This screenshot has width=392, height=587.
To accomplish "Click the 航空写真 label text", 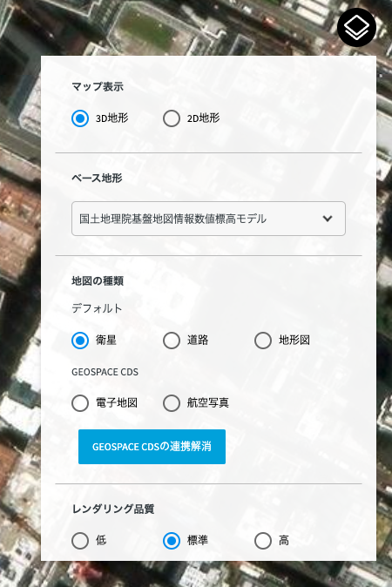I will tap(208, 402).
